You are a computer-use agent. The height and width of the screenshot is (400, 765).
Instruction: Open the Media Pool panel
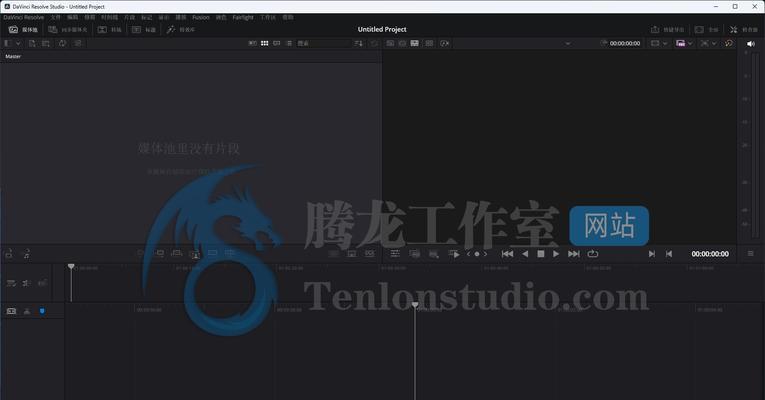point(23,30)
